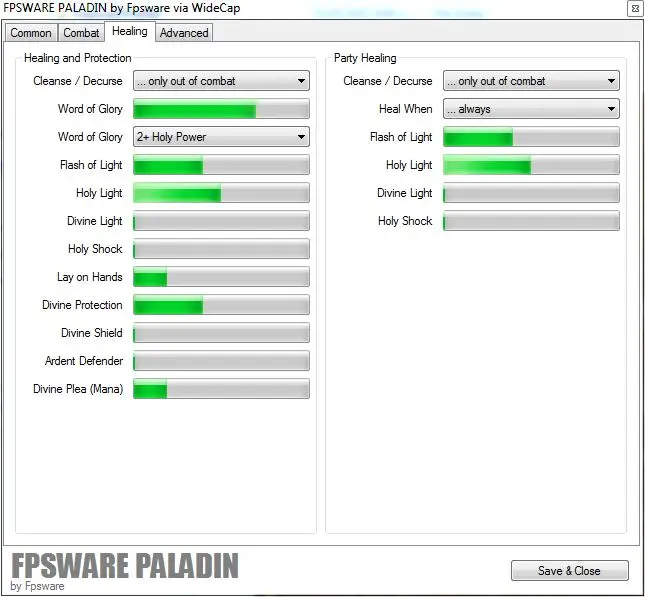Expand Party Healing Cleanse / Decurse dropdown
The height and width of the screenshot is (597, 645).
click(x=531, y=81)
